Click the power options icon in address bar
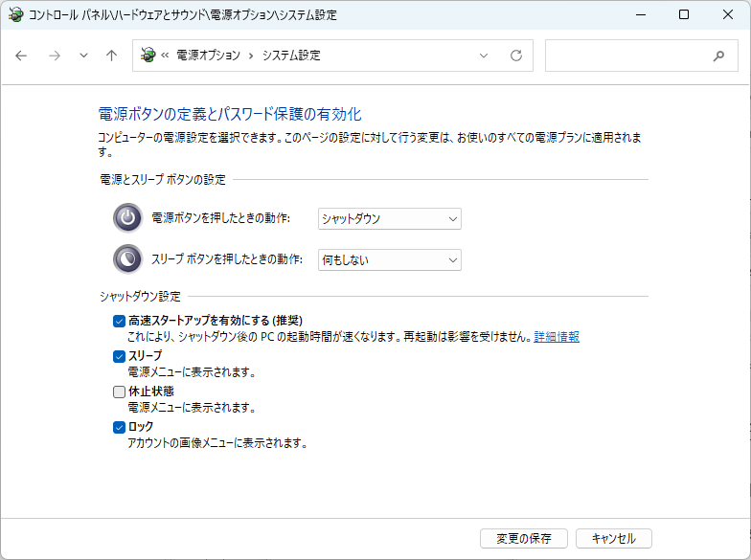 (x=148, y=56)
